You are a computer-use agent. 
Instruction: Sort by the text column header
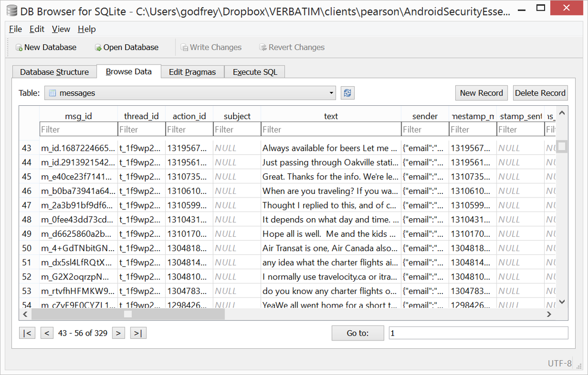331,116
